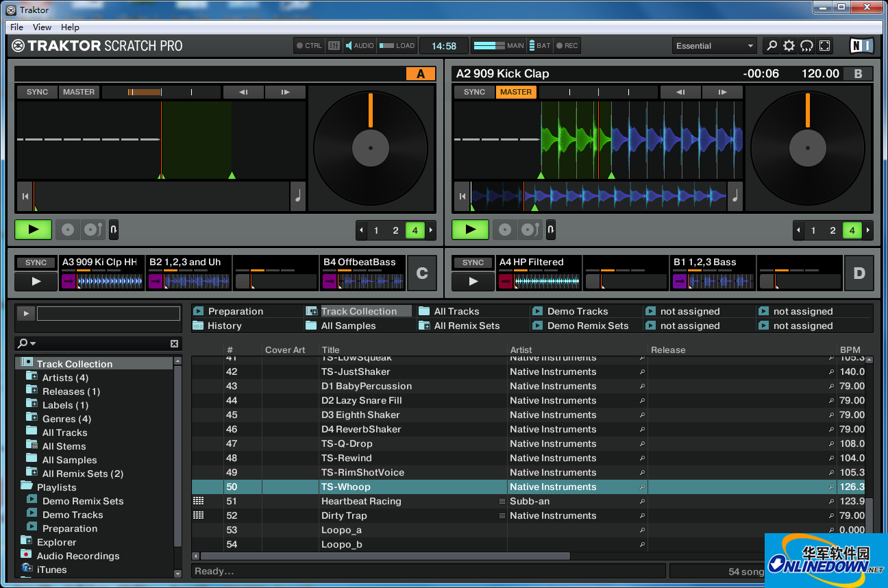Play Deck B with green play button
Image resolution: width=888 pixels, height=588 pixels.
[x=471, y=230]
